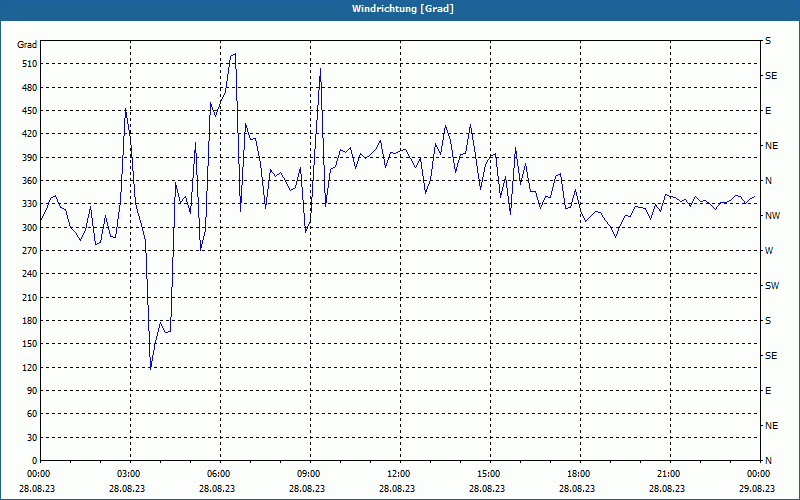The width and height of the screenshot is (800, 500).
Task: Click the chart title Windrichtung [Grad]
Action: tap(403, 9)
